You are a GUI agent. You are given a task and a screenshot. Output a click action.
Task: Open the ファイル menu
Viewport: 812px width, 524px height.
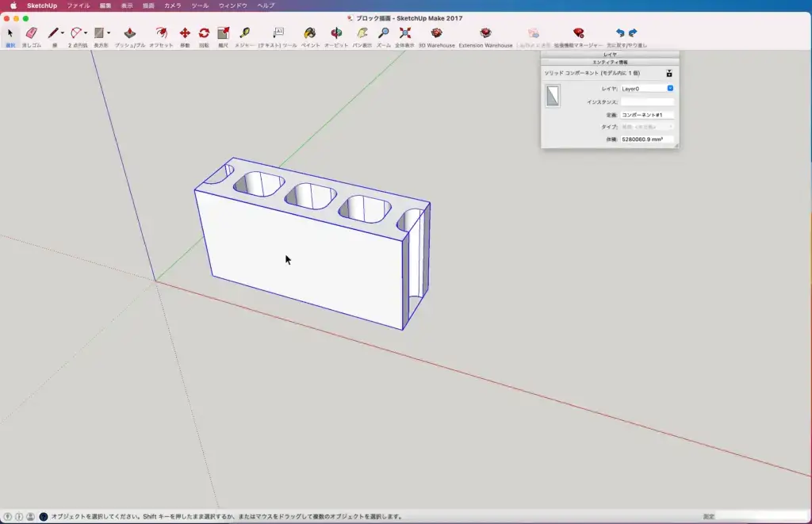(79, 6)
